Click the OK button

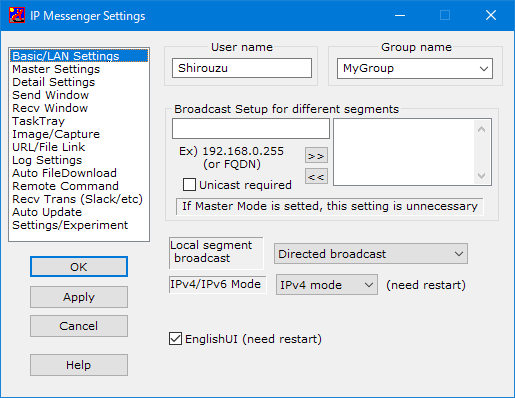point(79,267)
